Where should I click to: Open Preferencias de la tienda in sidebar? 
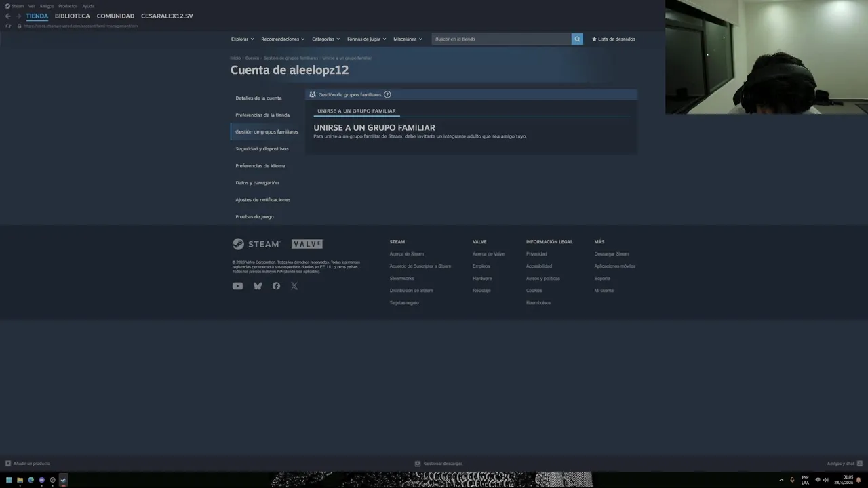tap(262, 115)
